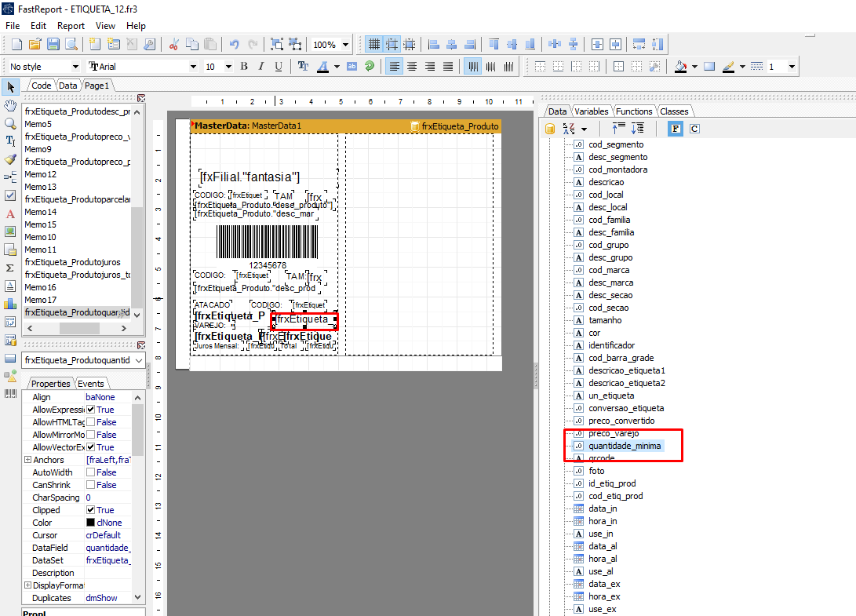Toggle the Show Grid button
This screenshot has width=856, height=616.
[x=374, y=45]
